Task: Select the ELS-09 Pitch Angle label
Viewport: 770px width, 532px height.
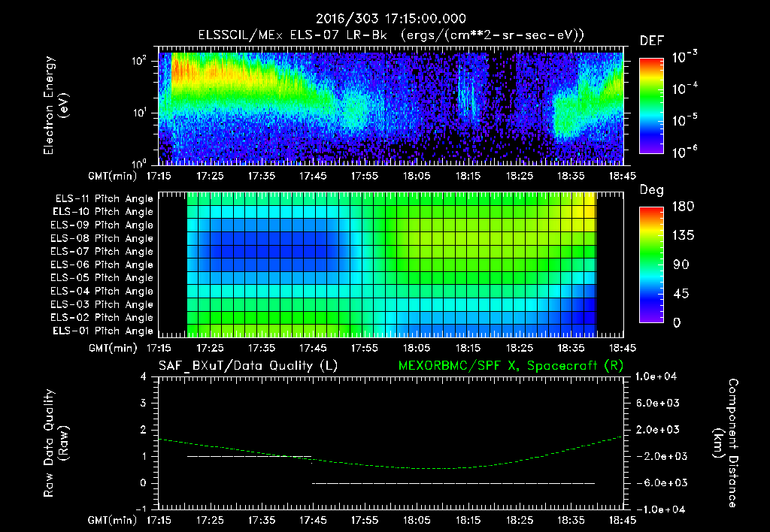Action: (x=102, y=225)
